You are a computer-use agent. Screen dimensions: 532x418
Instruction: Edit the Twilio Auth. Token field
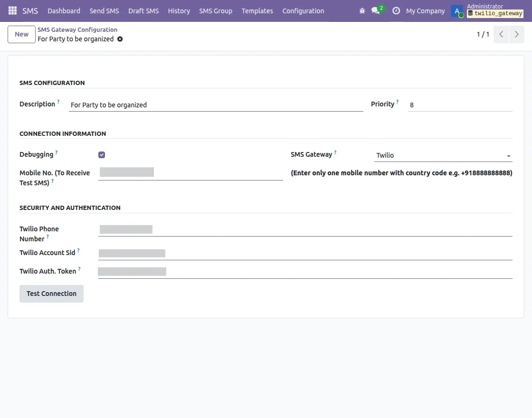point(305,272)
